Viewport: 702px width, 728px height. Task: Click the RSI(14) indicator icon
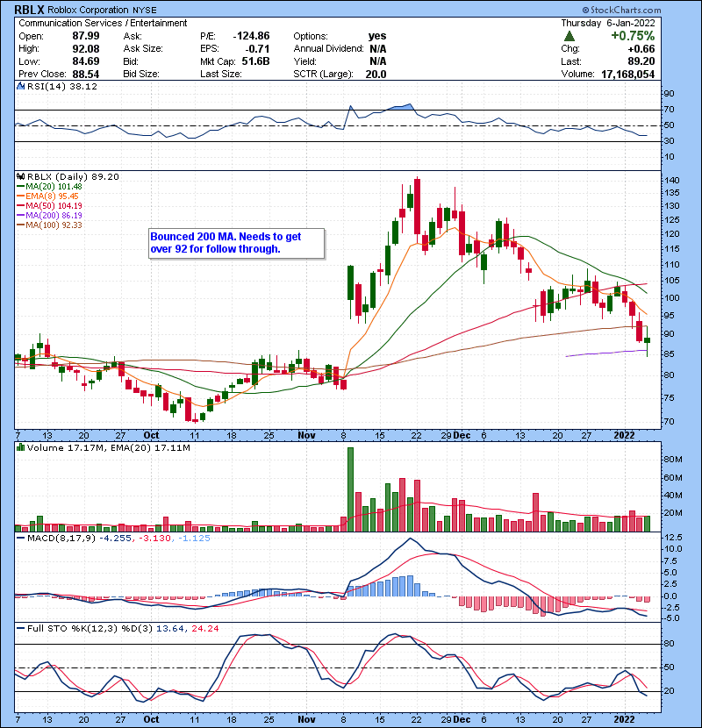[x=21, y=86]
